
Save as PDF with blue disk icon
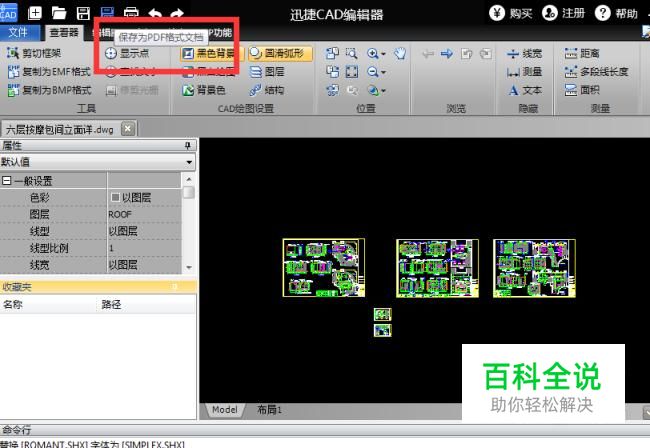tap(107, 12)
